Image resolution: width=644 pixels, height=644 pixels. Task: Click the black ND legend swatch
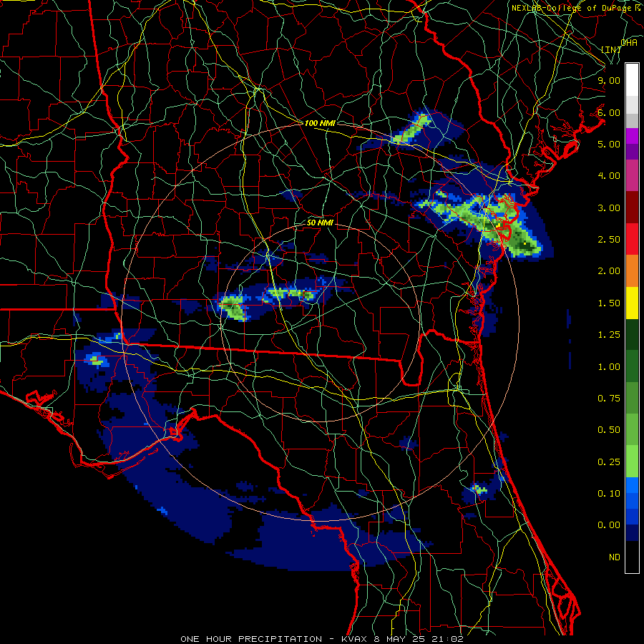pos(632,557)
